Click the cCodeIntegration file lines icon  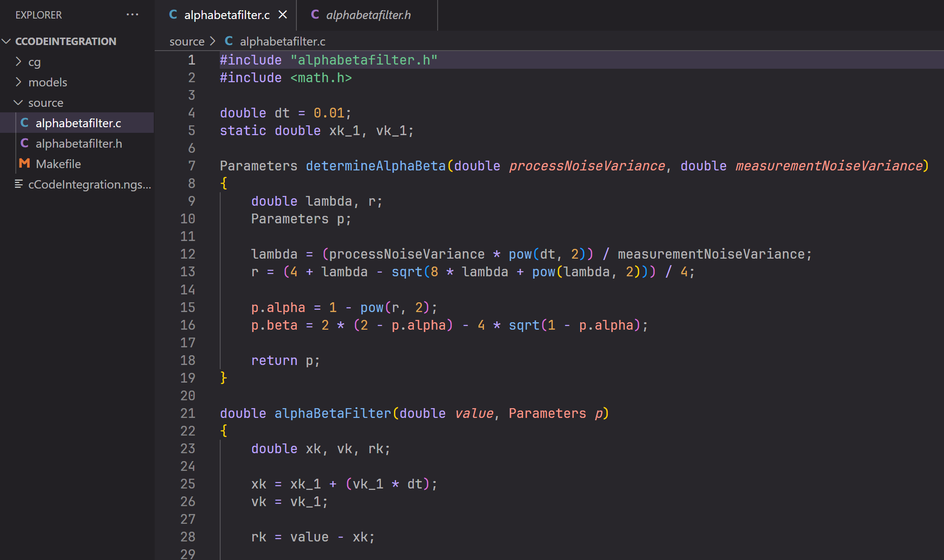coord(19,184)
